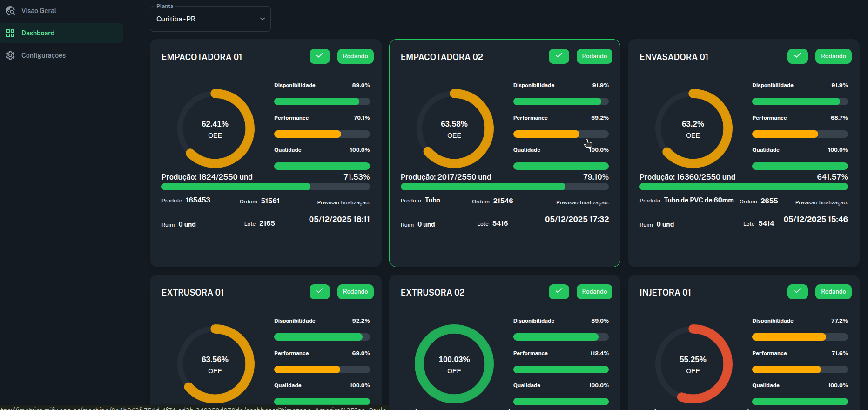The width and height of the screenshot is (868, 410).
Task: Click the green checkmark on EXTRUSORA 02
Action: 558,292
